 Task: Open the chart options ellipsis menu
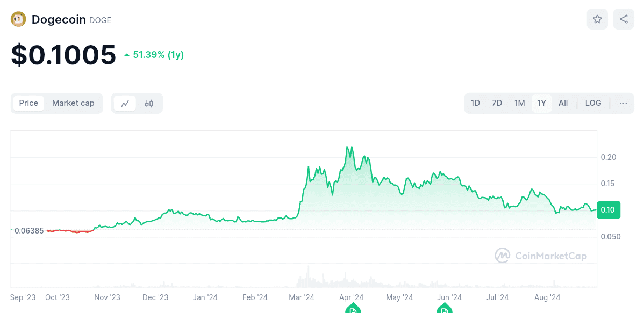coord(622,103)
